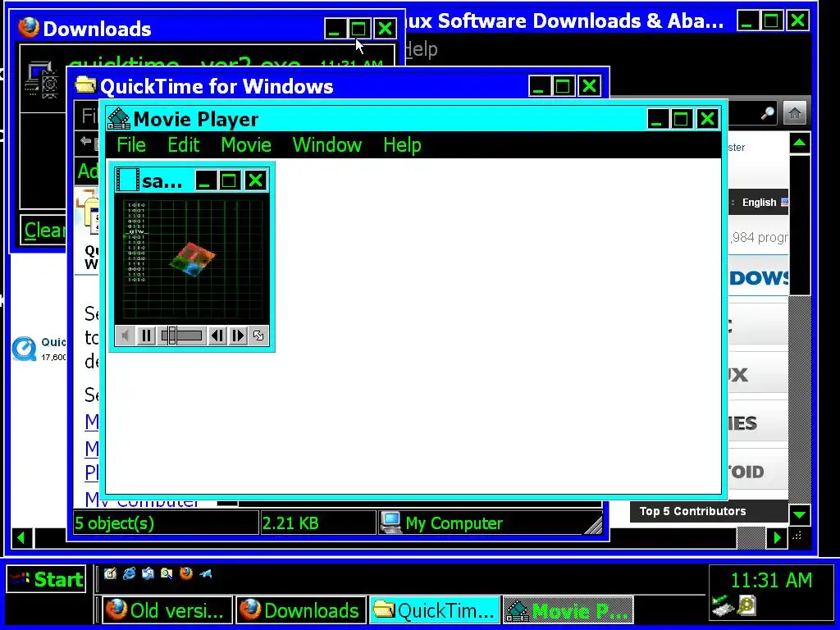Open the Edit menu in Movie Player
Screen dimensions: 840x630
[184, 145]
